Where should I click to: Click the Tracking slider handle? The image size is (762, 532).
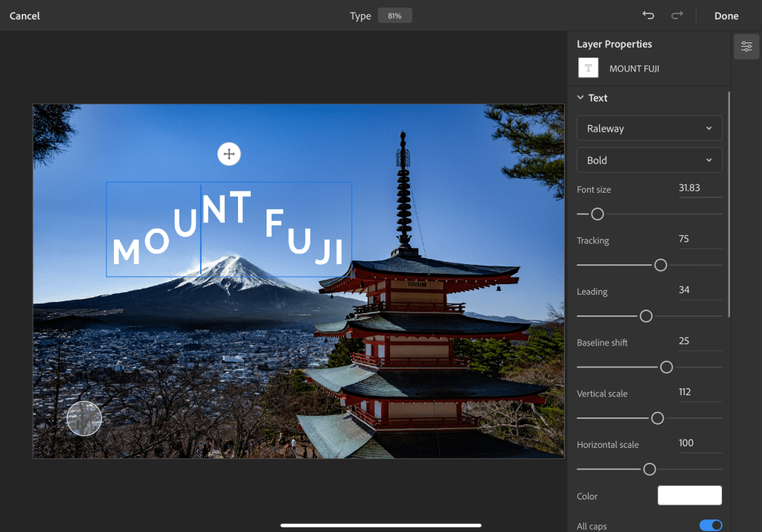click(661, 265)
